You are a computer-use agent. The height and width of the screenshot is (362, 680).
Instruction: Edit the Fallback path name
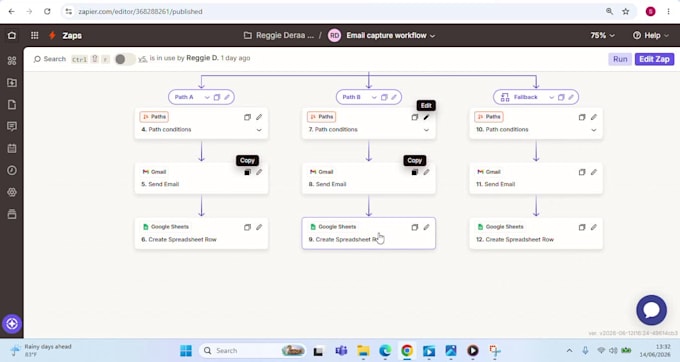coord(571,97)
